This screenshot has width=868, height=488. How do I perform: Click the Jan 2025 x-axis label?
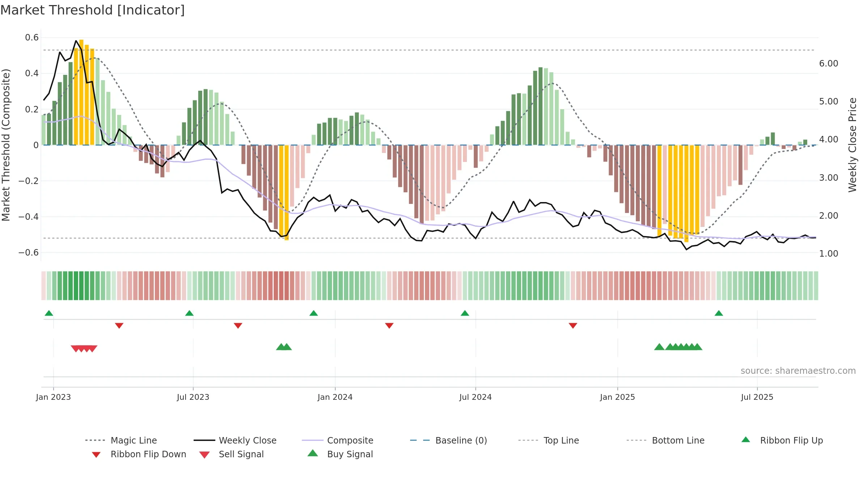click(618, 397)
